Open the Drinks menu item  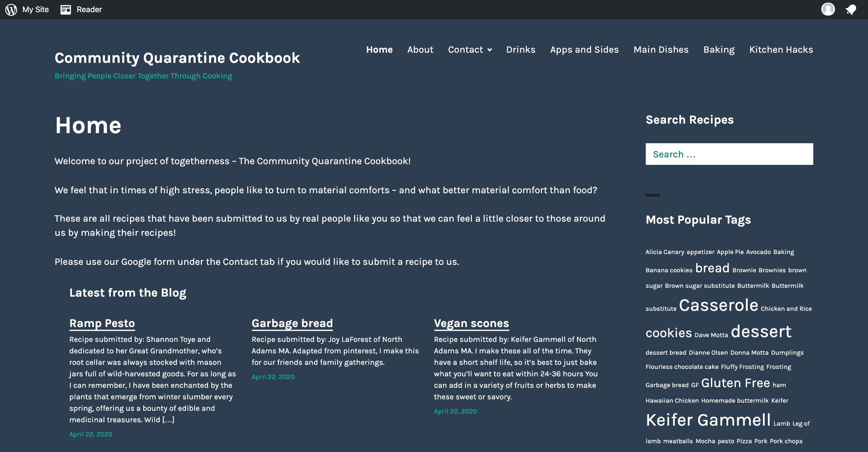tap(520, 50)
